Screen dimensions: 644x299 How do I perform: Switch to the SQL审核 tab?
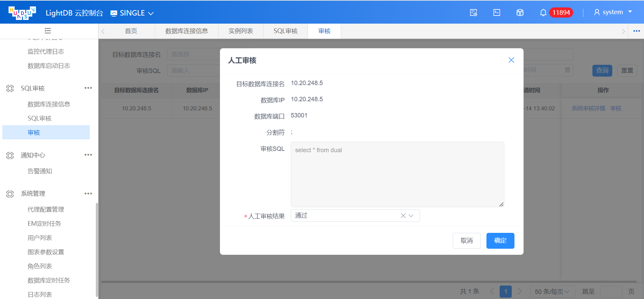point(285,31)
